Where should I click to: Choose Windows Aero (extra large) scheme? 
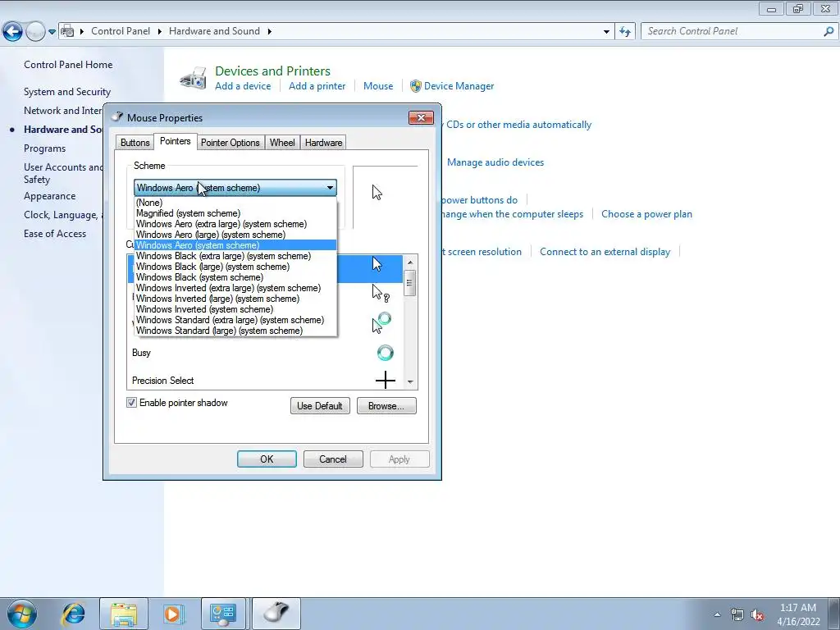(x=235, y=224)
